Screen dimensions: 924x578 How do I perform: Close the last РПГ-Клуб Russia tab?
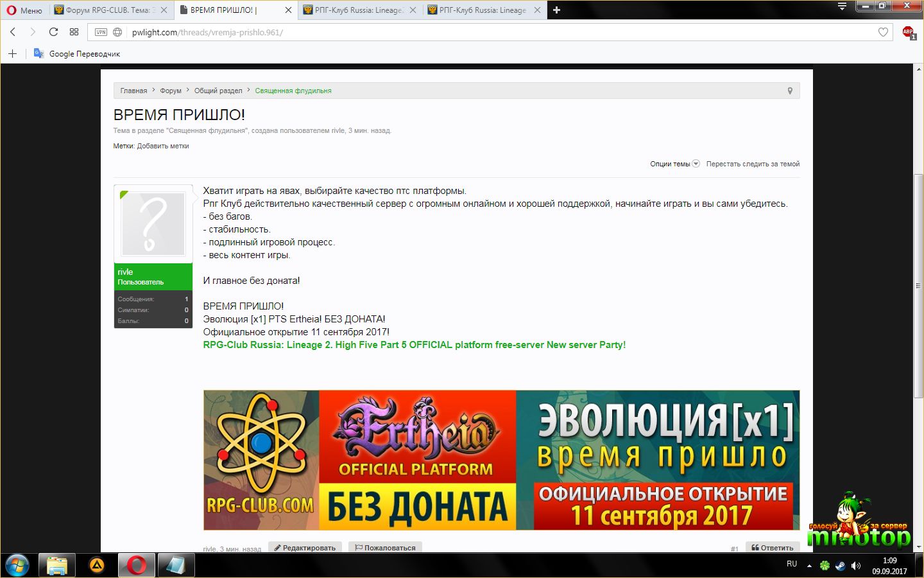pyautogui.click(x=538, y=10)
